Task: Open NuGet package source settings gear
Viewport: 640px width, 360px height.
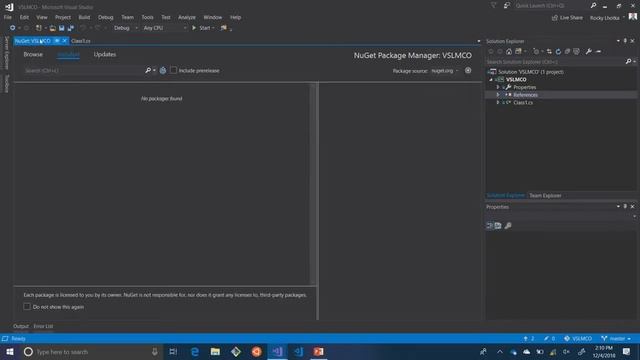Action: [x=468, y=70]
